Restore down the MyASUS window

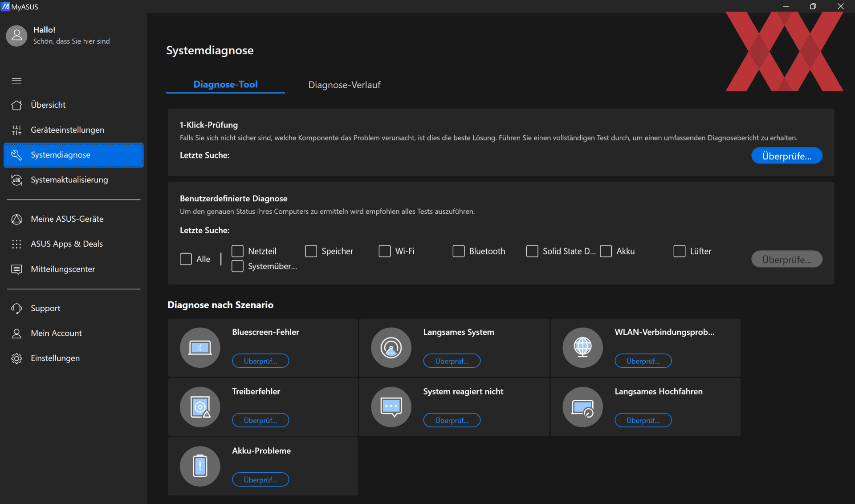tap(813, 6)
